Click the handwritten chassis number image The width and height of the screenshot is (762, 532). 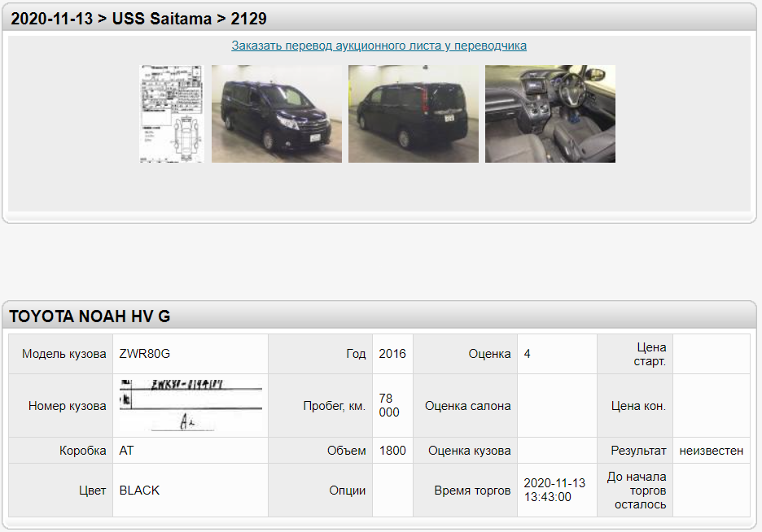click(x=191, y=405)
